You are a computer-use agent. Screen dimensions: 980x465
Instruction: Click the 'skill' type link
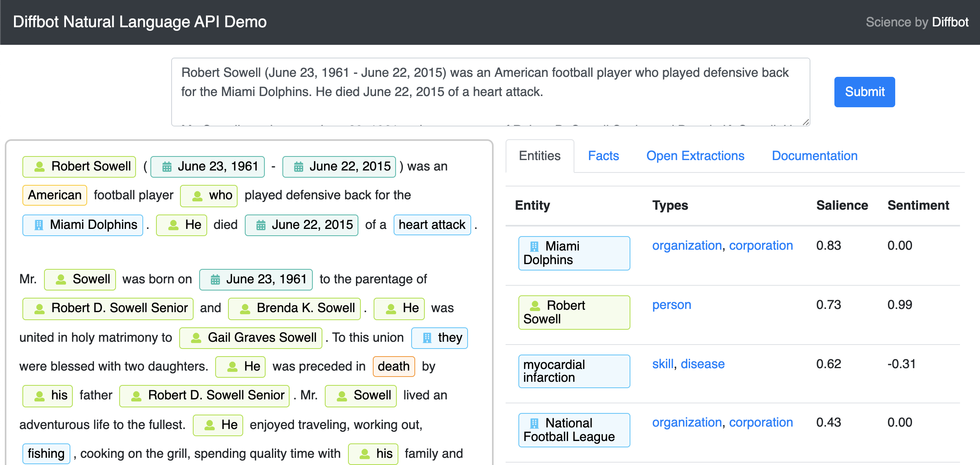tap(663, 364)
